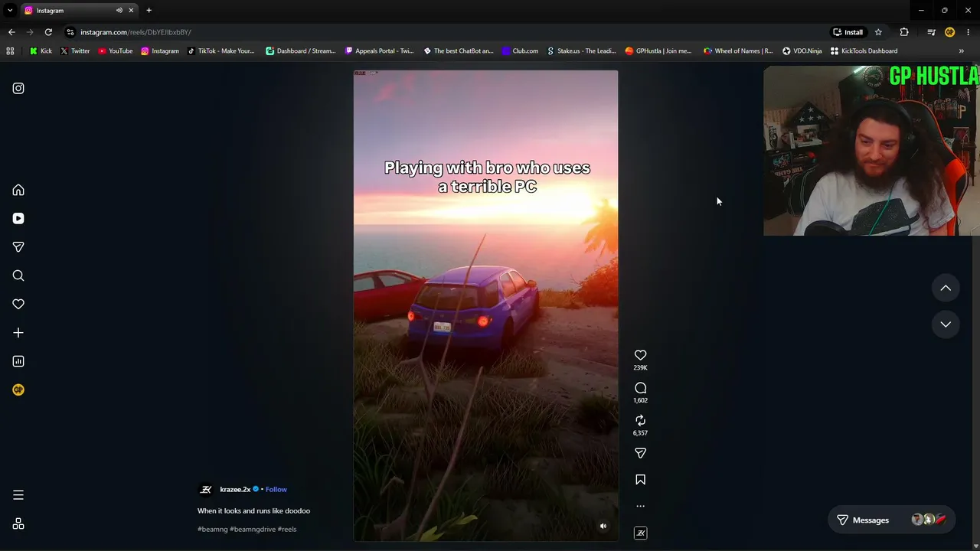
Task: Open the browser profile avatar
Action: pos(949,32)
